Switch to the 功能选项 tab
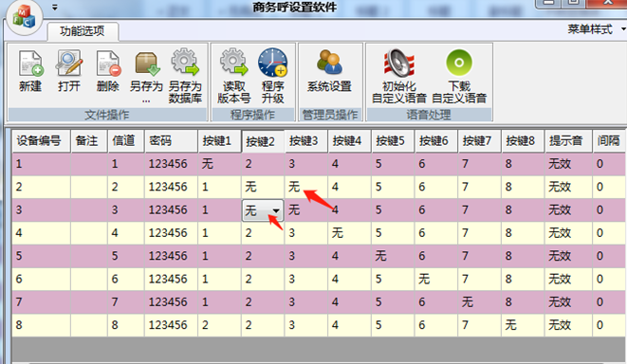Screen dimensions: 627x364 point(83,31)
